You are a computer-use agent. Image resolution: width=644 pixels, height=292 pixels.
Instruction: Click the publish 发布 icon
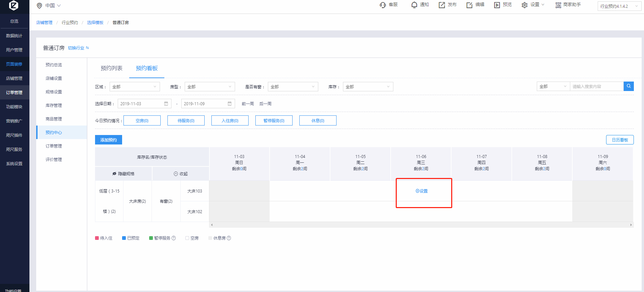click(x=442, y=5)
